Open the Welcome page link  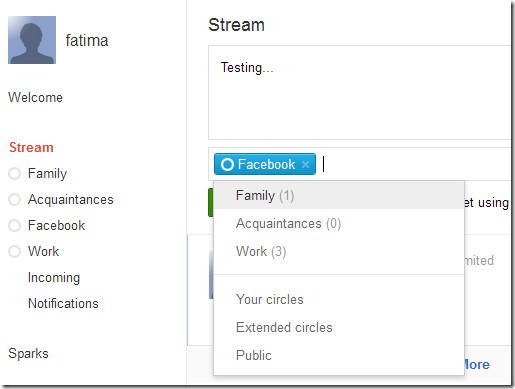[35, 97]
